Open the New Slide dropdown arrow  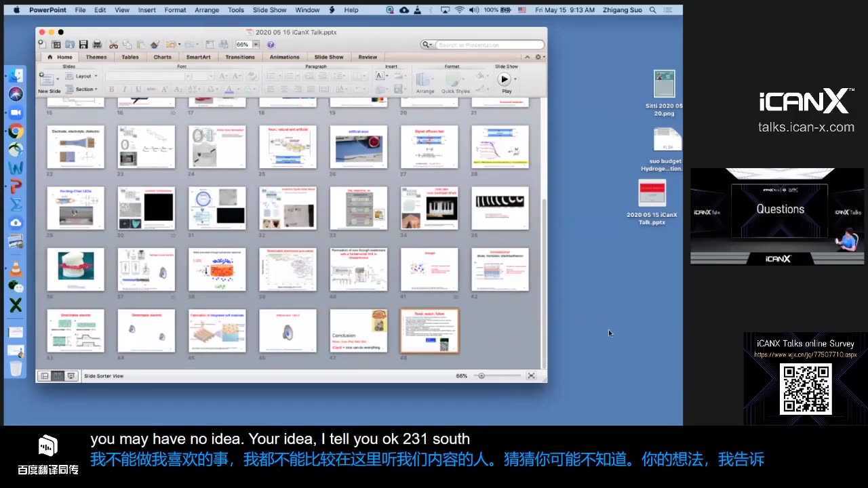[x=58, y=79]
